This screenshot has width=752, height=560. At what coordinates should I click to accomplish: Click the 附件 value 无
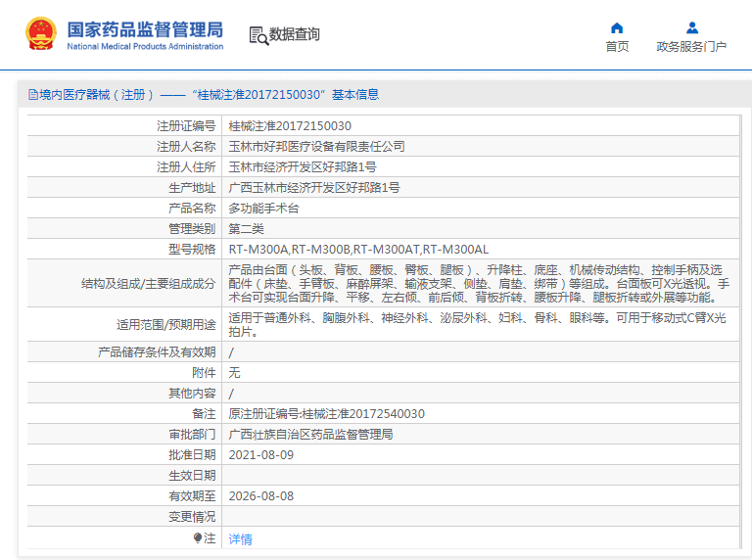pyautogui.click(x=235, y=373)
